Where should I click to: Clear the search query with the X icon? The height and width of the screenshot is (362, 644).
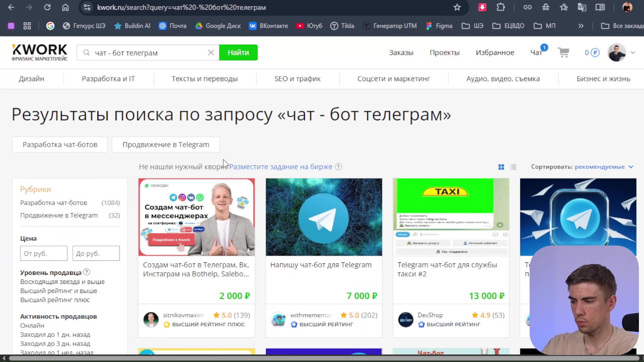[x=211, y=53]
